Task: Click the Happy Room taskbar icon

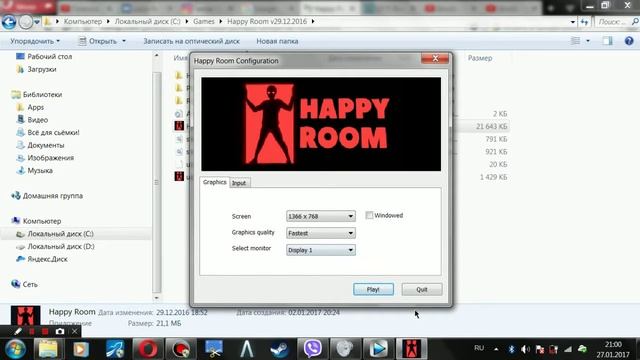Action: click(x=411, y=349)
